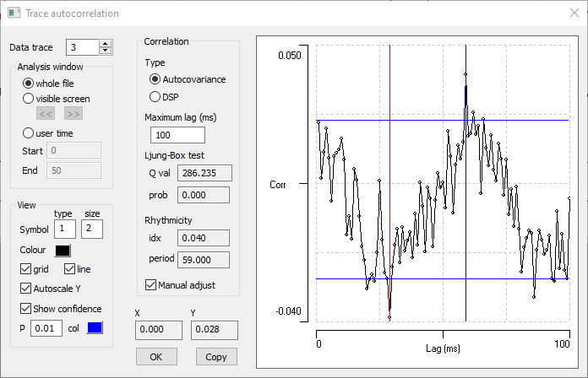
Task: Click the 0.050 Y axis maximum label
Action: pos(290,56)
